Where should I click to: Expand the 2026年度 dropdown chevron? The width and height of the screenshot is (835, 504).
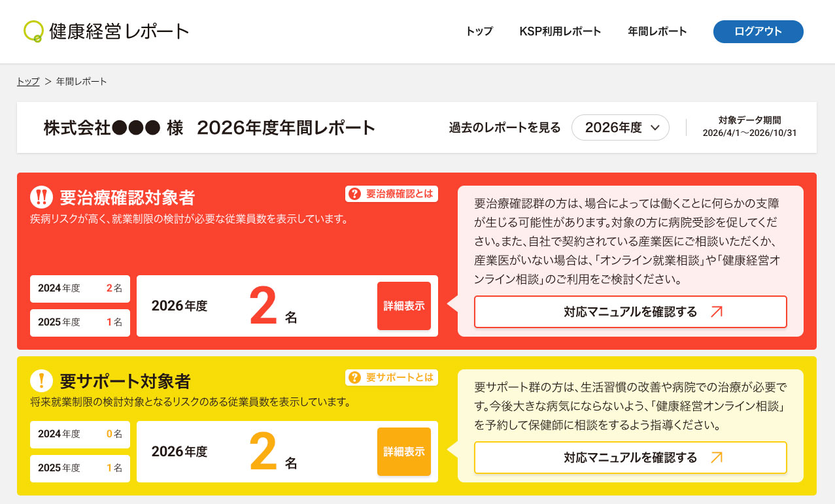click(656, 128)
